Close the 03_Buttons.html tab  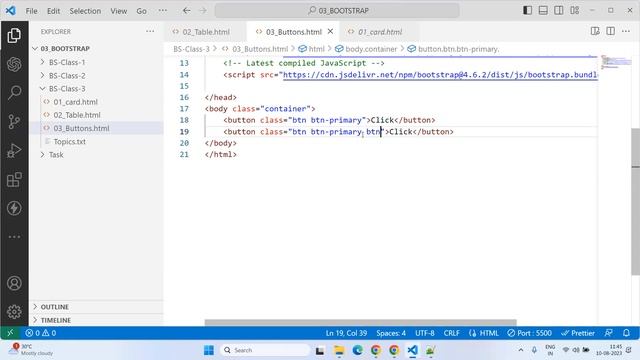coord(331,31)
